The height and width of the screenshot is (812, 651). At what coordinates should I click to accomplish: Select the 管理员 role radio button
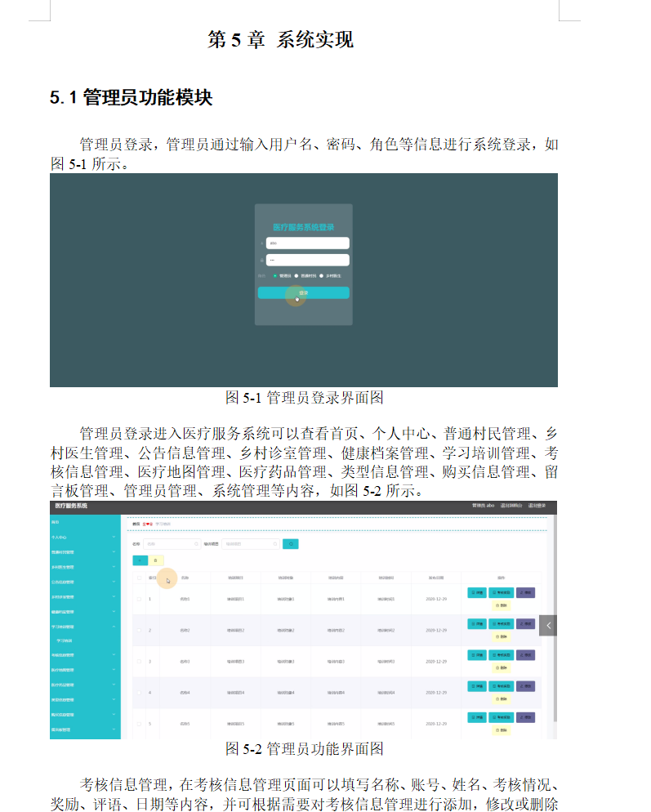coord(275,276)
